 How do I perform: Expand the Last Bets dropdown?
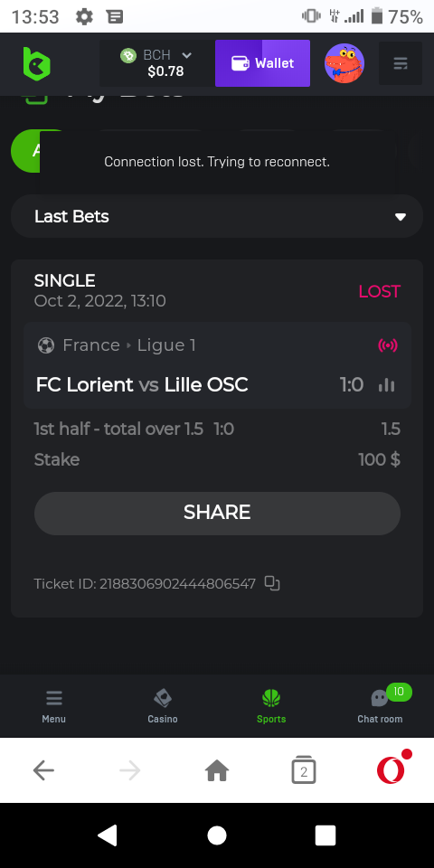[x=217, y=216]
